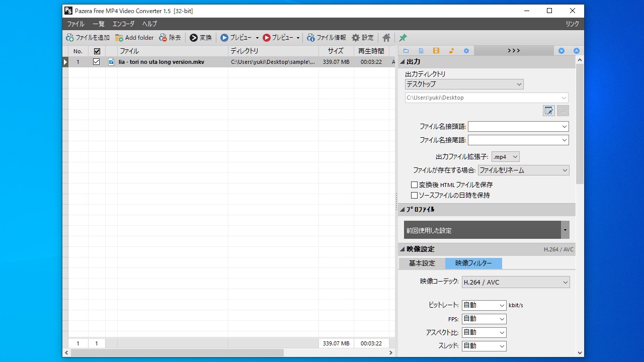Open the ファイルをリネーム dropdown
644x362 pixels.
pos(523,170)
